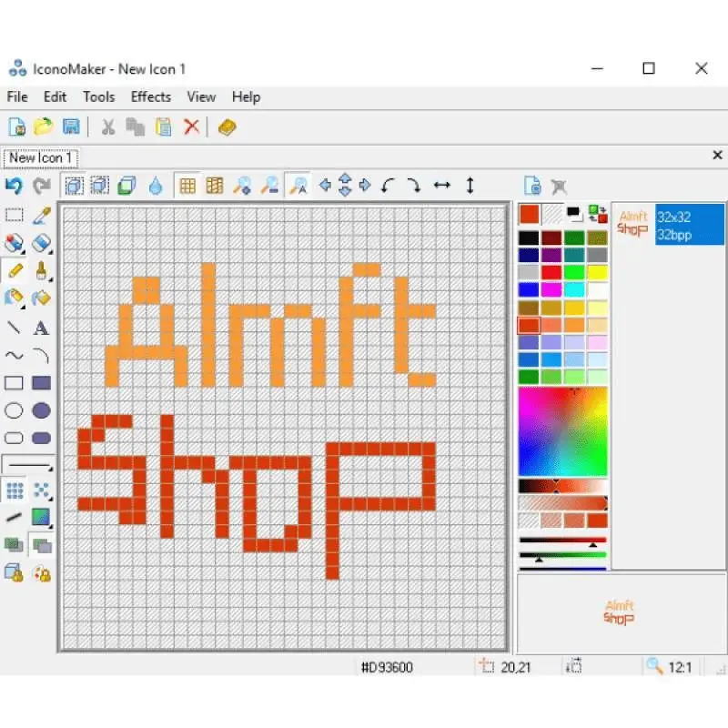
Task: Choose the blue eraser tool
Action: (x=41, y=243)
